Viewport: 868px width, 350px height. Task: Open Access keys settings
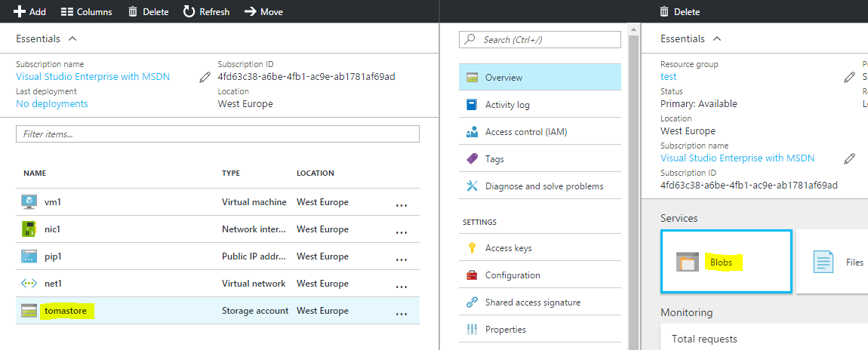540,247
